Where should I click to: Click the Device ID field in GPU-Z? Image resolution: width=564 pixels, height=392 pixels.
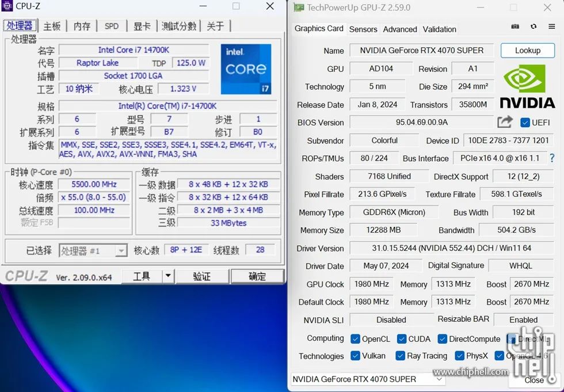pyautogui.click(x=508, y=140)
